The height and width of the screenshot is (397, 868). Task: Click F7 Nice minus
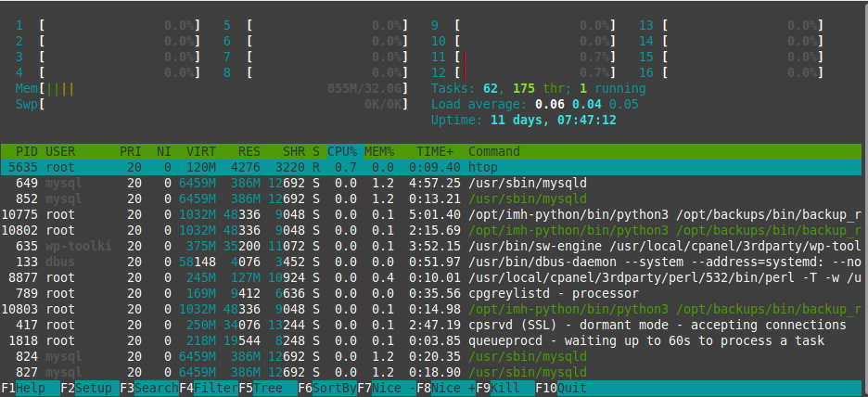pyautogui.click(x=387, y=388)
